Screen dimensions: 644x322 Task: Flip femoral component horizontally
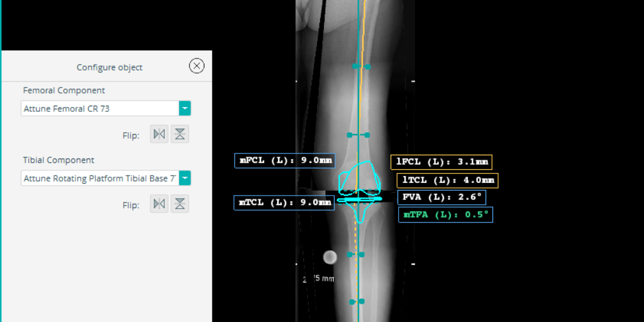[x=159, y=134]
